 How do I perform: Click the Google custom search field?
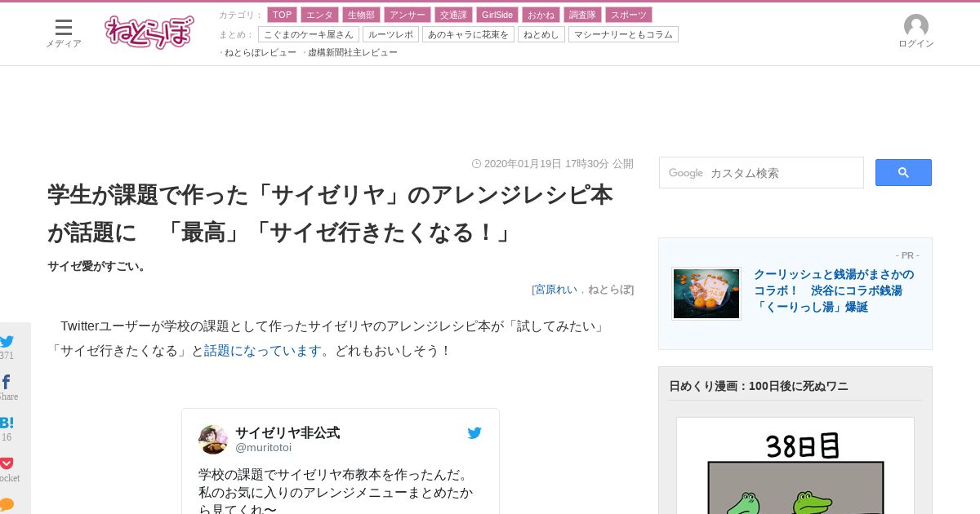[761, 173]
